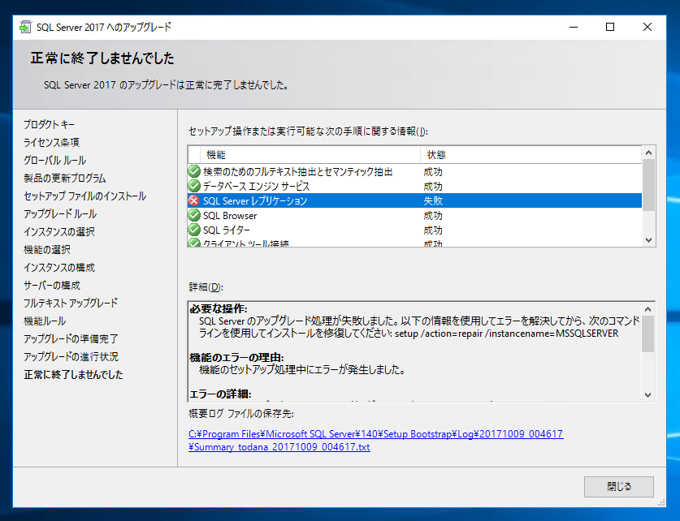The height and width of the screenshot is (521, 680).
Task: Click the details box scrollbar thumb
Action: pyautogui.click(x=648, y=334)
